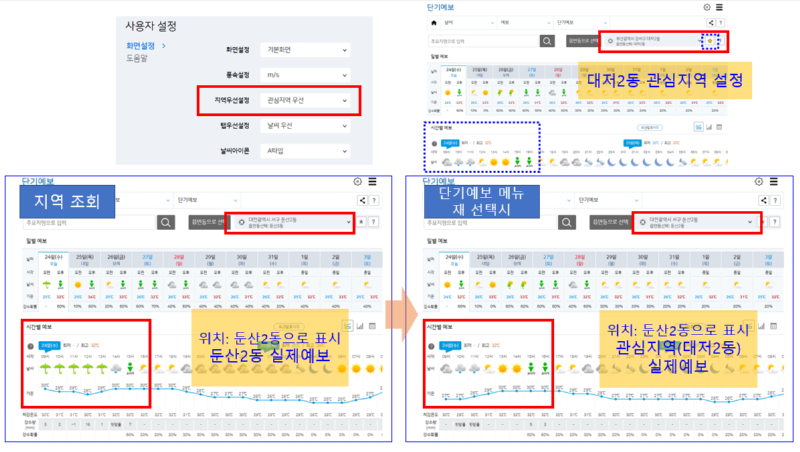Select 28일 tab in 단기예보 메뉴 재 선택시 panel
800x452 pixels.
(x=580, y=260)
